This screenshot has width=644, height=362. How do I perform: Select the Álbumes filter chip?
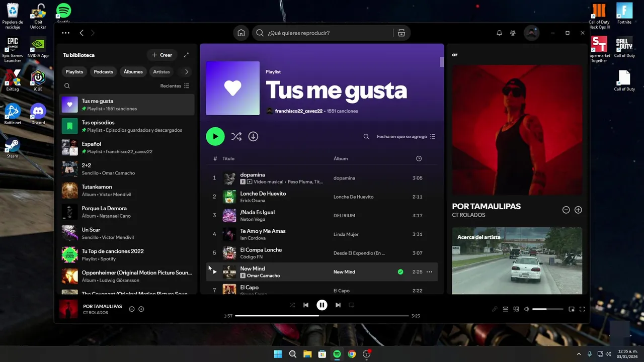point(133,71)
